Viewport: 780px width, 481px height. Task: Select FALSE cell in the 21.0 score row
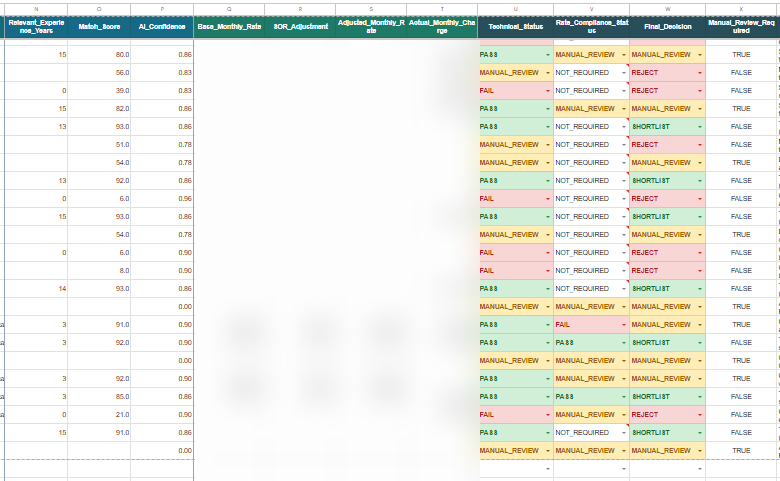pos(741,415)
